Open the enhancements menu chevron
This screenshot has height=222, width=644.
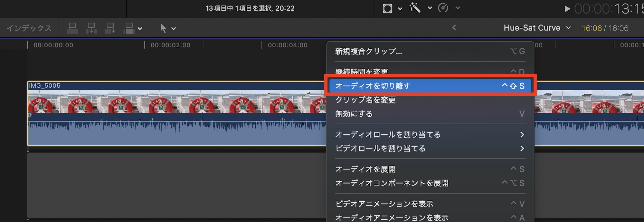point(430,8)
